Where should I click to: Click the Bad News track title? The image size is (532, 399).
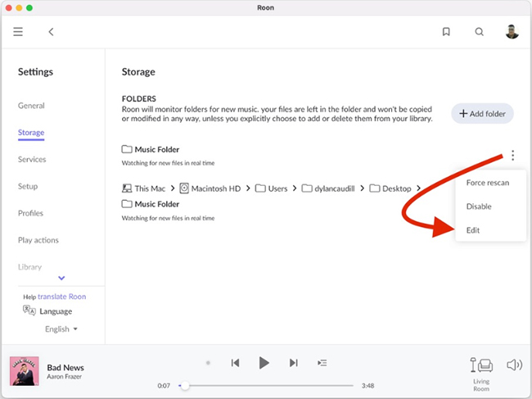point(65,367)
